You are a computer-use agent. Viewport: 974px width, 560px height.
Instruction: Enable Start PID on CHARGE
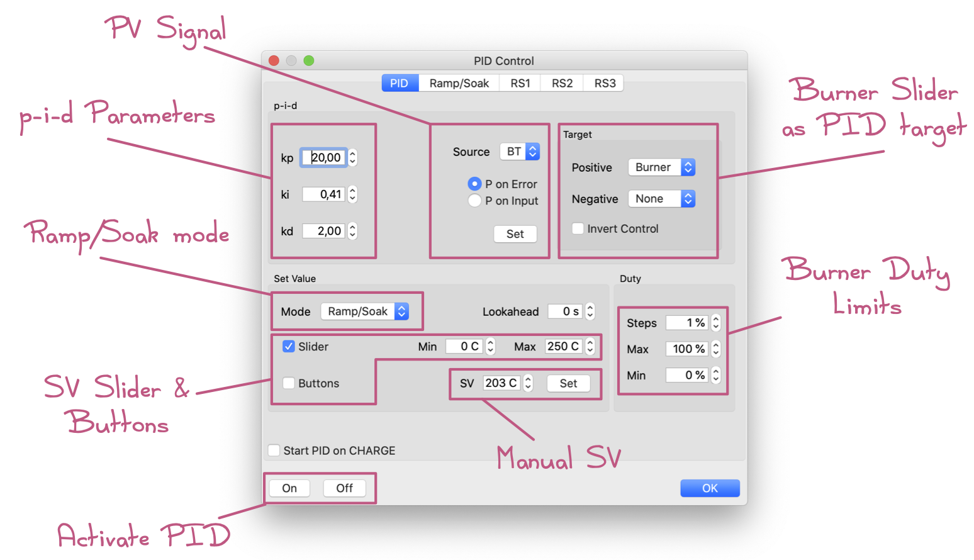(274, 451)
